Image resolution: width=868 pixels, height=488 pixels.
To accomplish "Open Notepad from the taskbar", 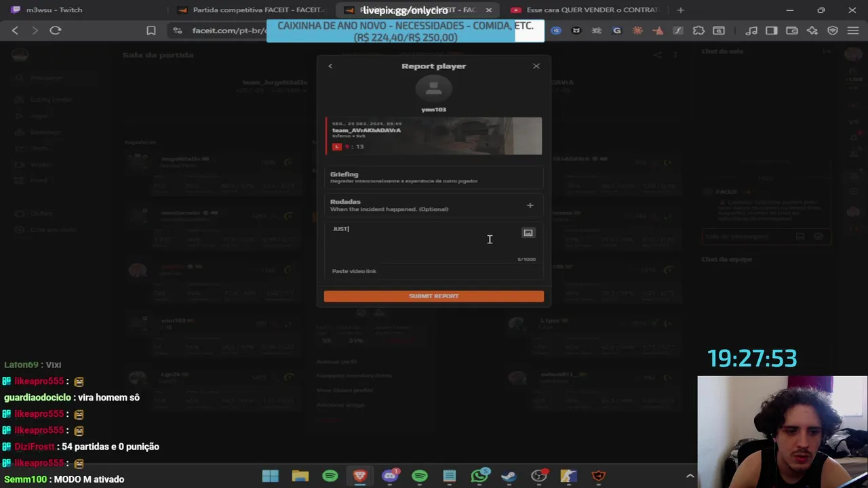I will point(450,476).
